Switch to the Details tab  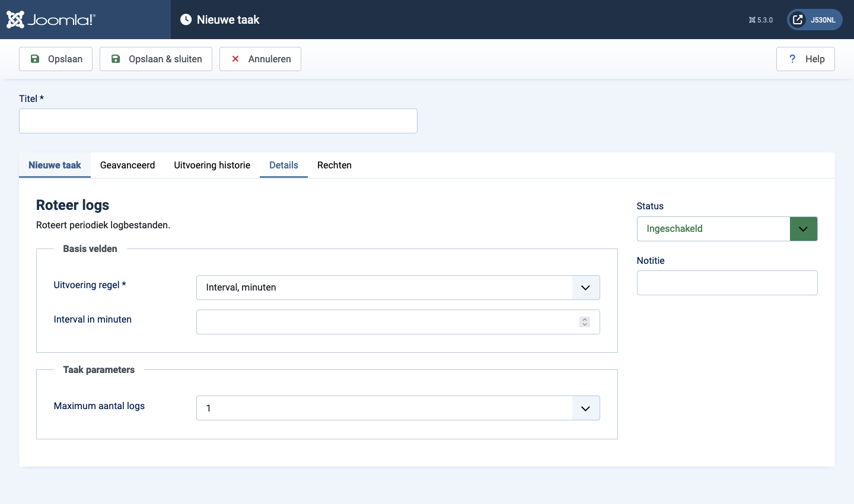point(283,165)
